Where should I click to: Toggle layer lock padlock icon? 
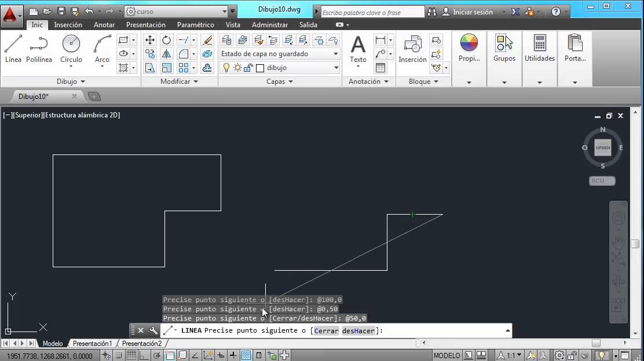pyautogui.click(x=248, y=68)
